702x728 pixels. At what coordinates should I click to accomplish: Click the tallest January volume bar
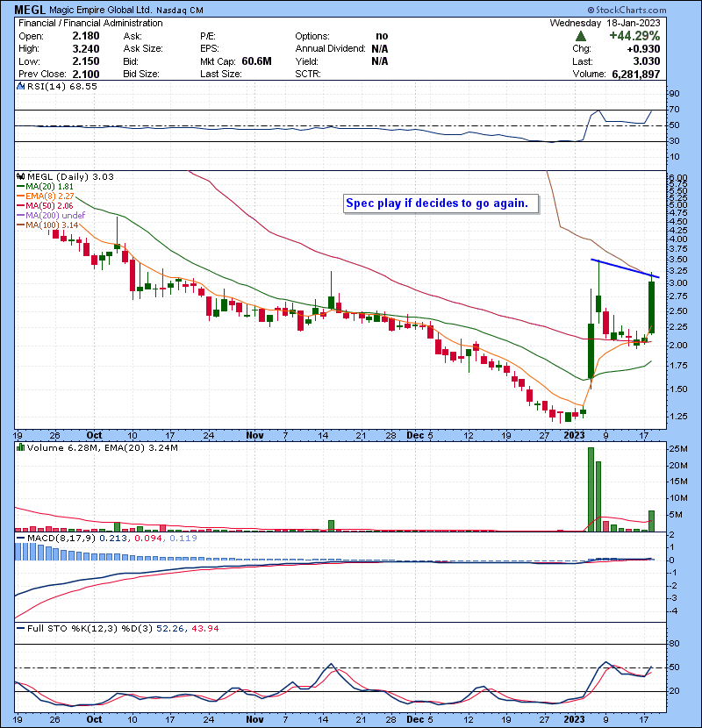click(591, 489)
